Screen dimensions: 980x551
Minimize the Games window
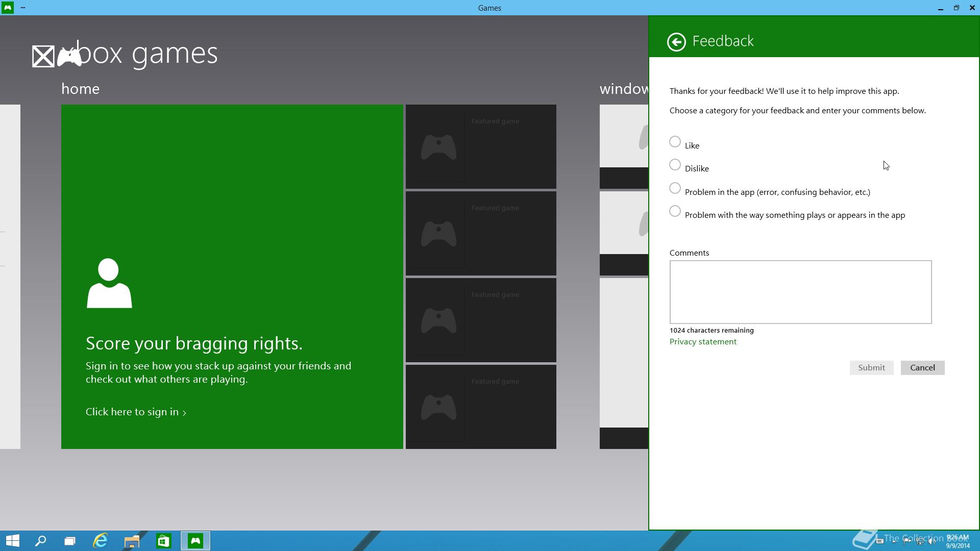(x=940, y=8)
